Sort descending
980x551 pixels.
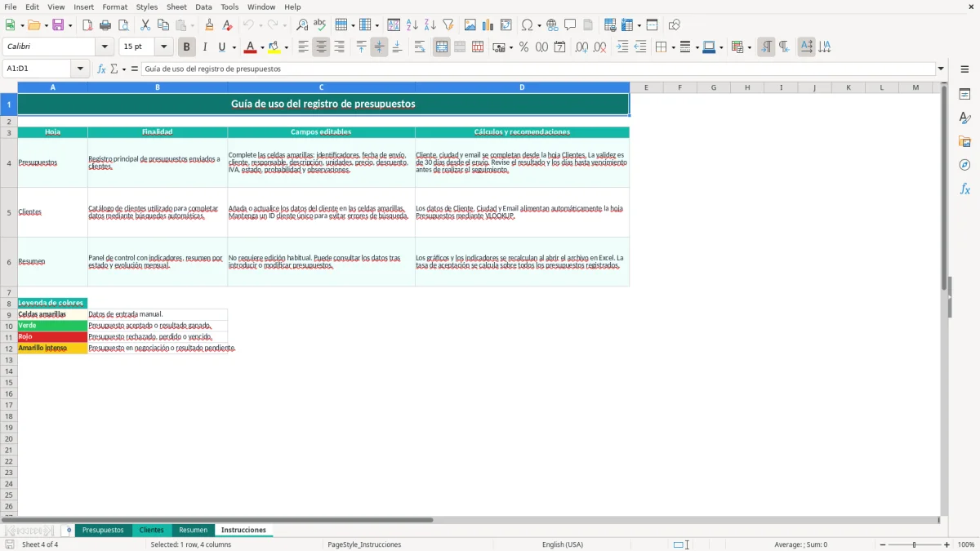pos(430,25)
